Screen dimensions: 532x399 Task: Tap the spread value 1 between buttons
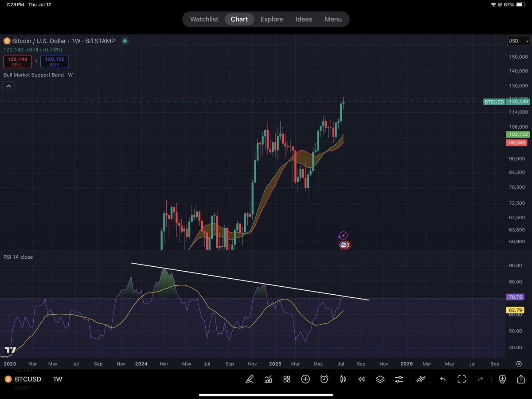(x=36, y=62)
